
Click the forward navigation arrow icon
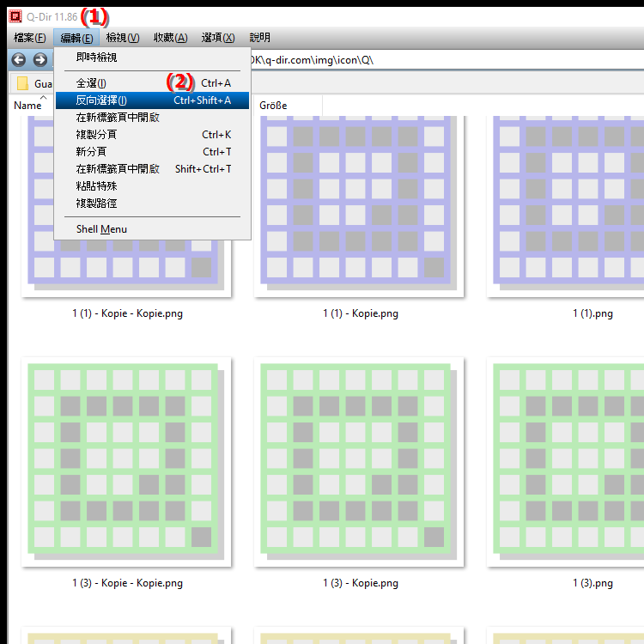(x=39, y=60)
